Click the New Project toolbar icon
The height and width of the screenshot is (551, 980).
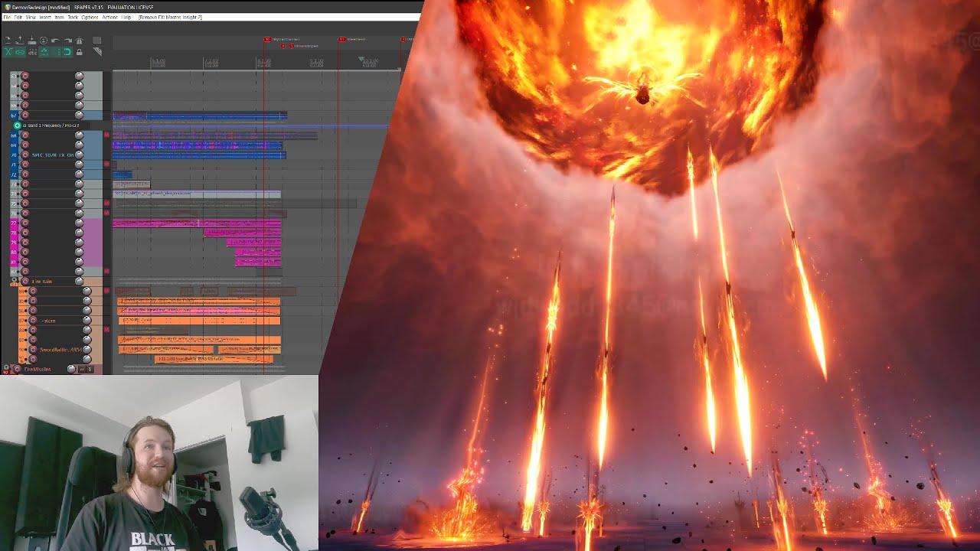tap(8, 41)
